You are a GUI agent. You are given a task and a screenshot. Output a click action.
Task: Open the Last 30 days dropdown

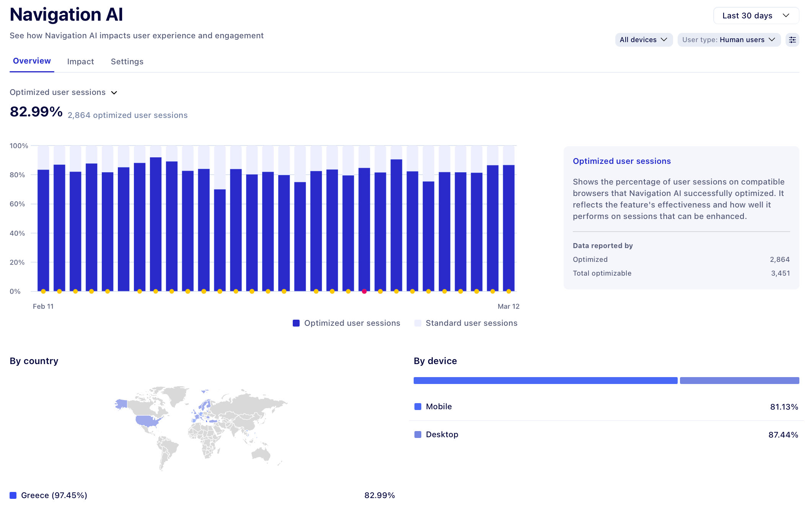(x=756, y=16)
